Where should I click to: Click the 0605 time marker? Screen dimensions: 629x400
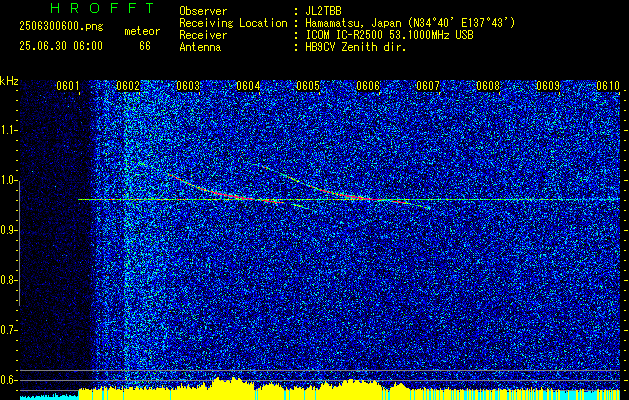(x=308, y=86)
